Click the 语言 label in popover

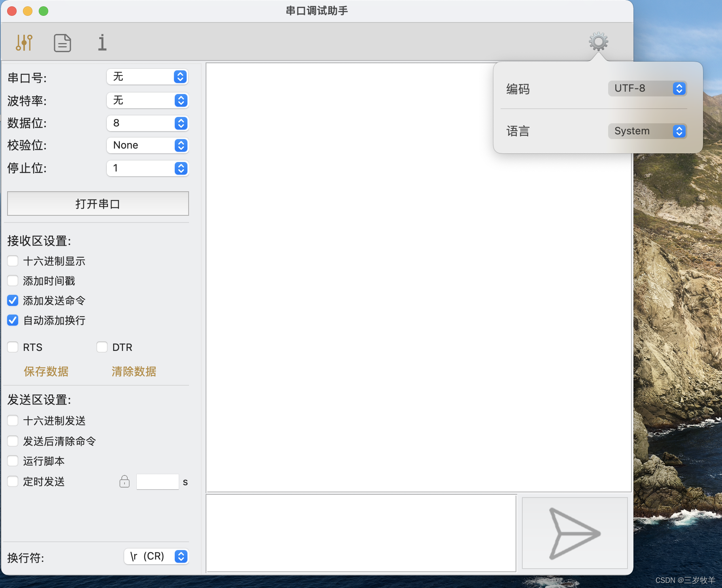518,131
